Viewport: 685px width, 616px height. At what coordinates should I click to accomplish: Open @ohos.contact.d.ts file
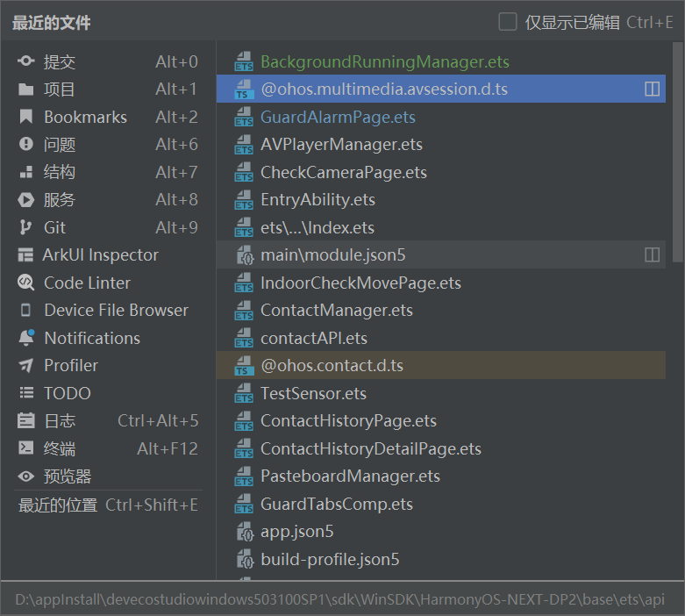click(x=441, y=365)
